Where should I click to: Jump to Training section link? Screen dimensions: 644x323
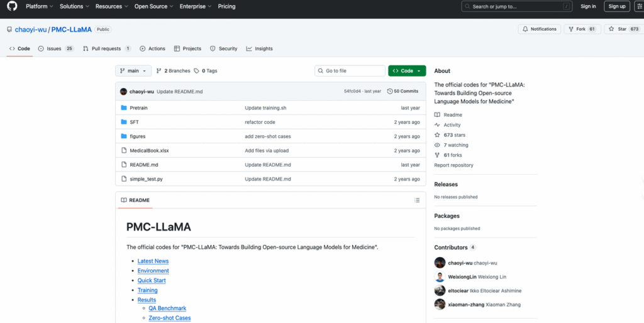tap(147, 290)
